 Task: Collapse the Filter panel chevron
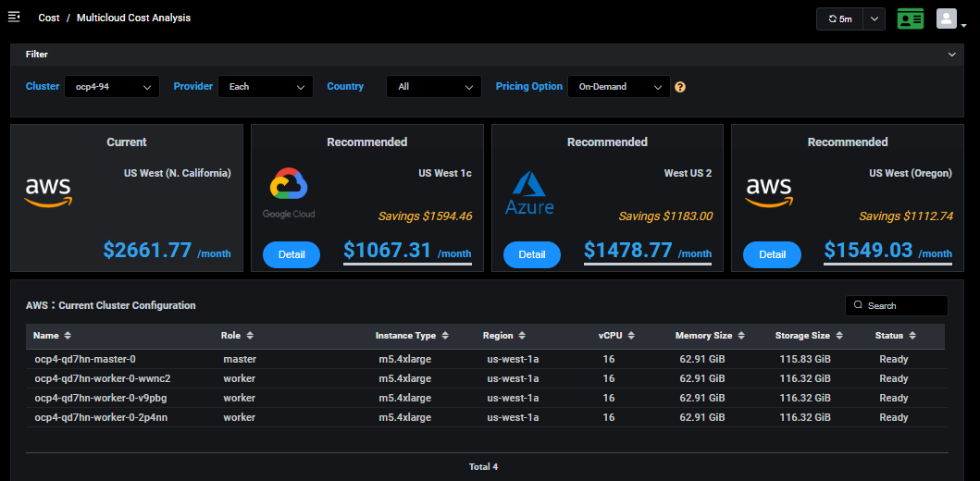952,55
